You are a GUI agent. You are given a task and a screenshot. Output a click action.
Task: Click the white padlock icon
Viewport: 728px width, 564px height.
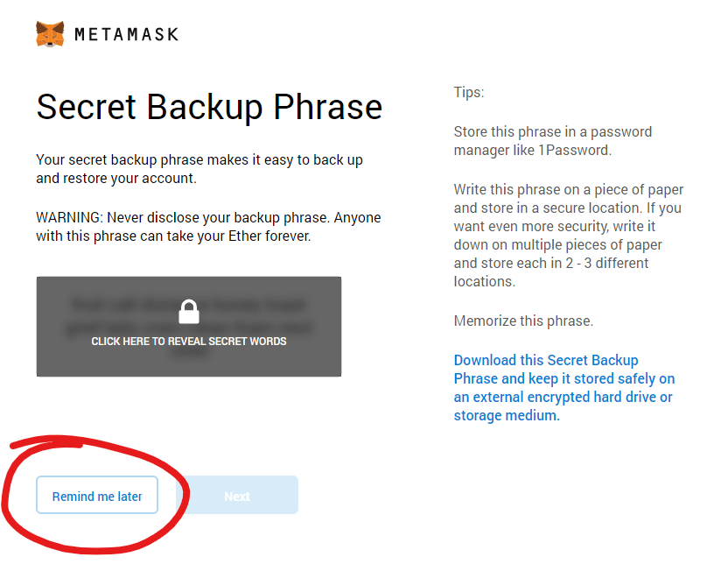tap(189, 312)
